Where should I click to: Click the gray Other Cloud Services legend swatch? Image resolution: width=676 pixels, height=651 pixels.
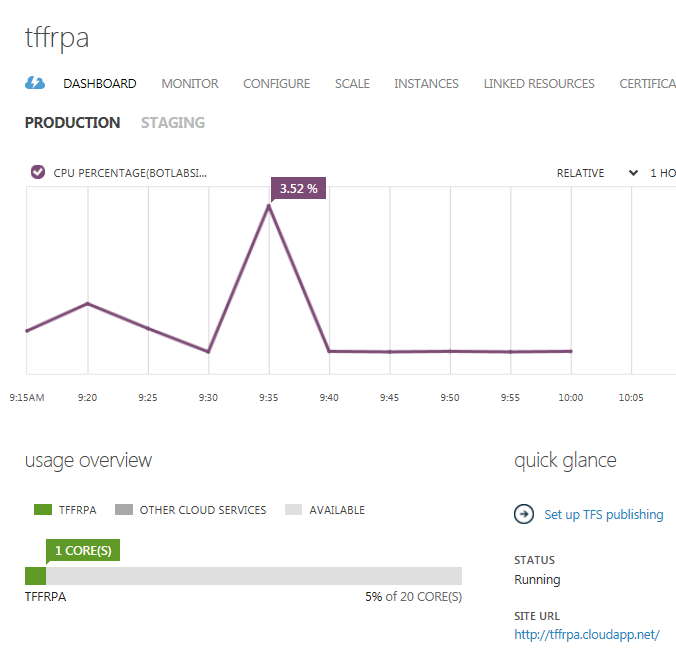(x=123, y=510)
